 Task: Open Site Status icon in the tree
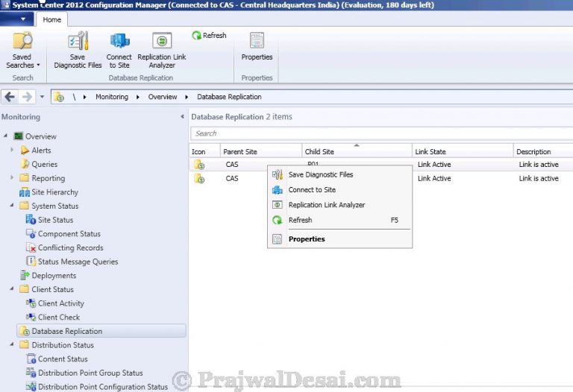[x=31, y=220]
